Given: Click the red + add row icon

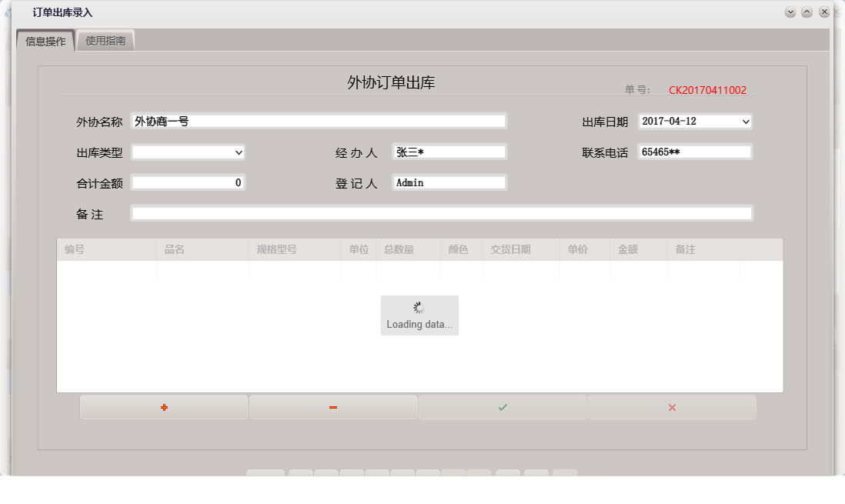Looking at the screenshot, I should (163, 407).
